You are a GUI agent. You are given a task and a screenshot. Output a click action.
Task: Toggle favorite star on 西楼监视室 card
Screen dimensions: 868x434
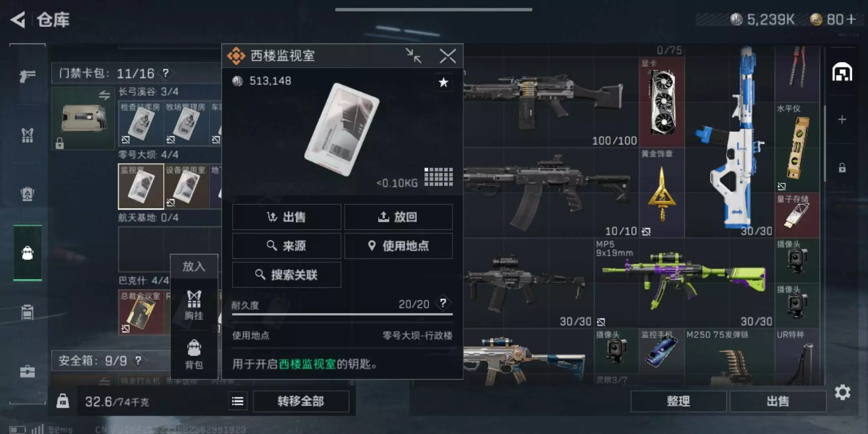click(x=443, y=82)
